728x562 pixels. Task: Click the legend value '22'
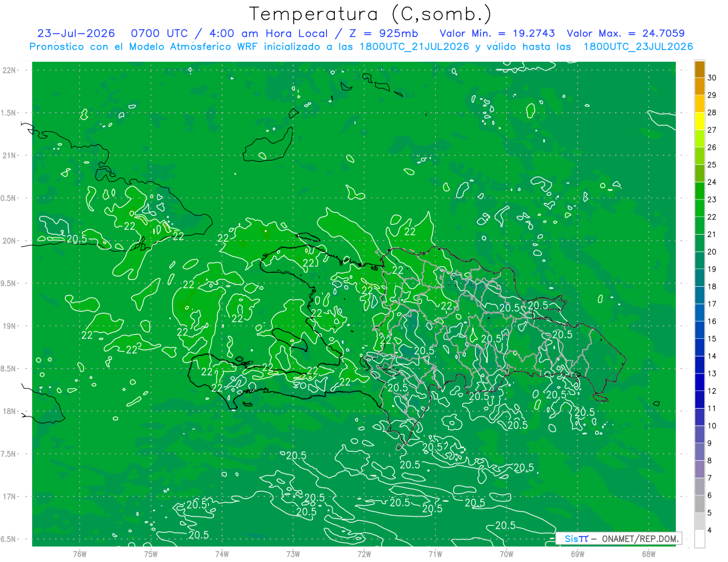pos(712,217)
